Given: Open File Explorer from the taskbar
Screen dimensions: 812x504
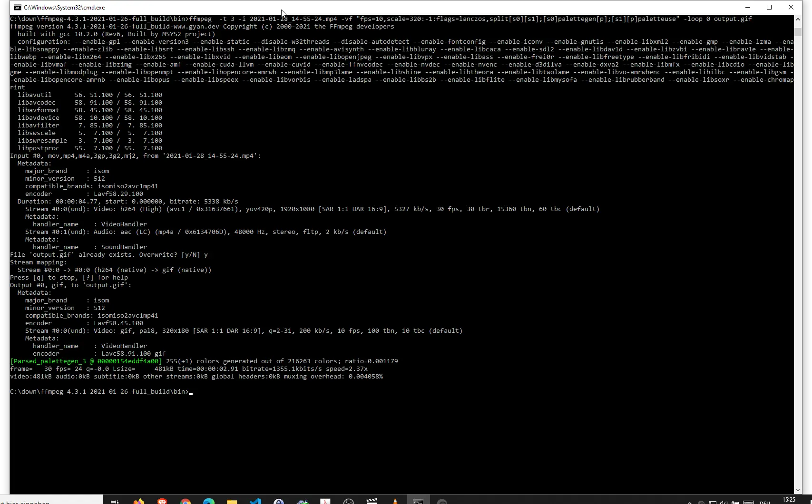Looking at the screenshot, I should tap(232, 501).
